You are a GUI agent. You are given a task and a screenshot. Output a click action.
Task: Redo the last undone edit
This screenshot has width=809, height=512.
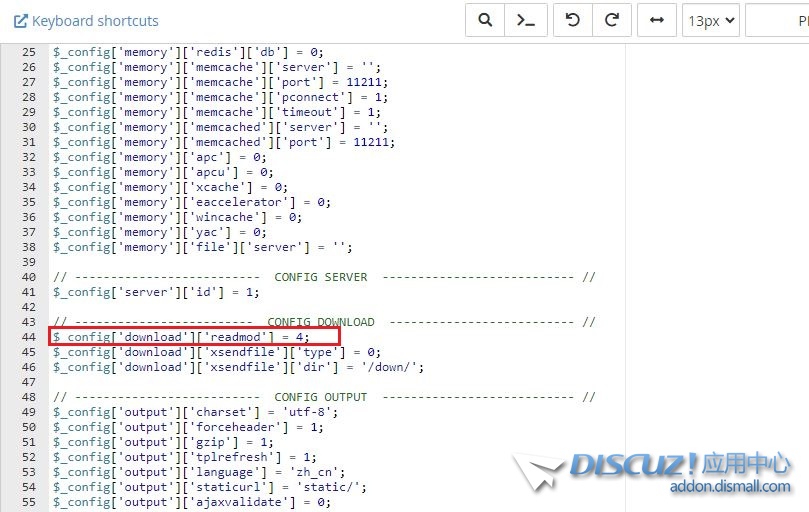click(x=612, y=20)
